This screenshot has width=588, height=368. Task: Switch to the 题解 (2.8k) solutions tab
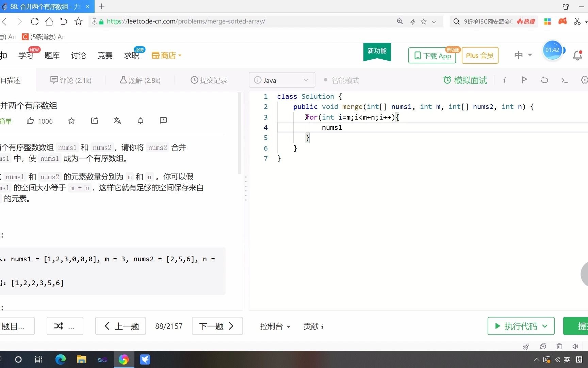[140, 80]
